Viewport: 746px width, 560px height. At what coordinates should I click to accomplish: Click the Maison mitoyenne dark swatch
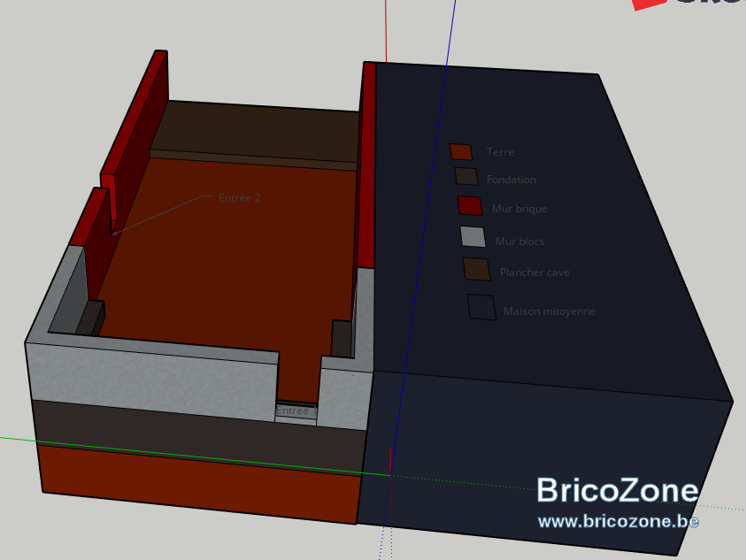point(481,307)
